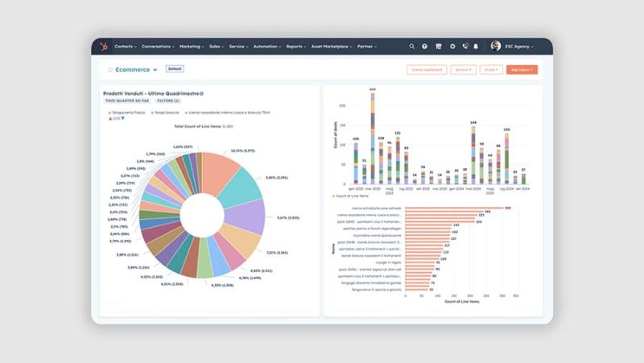Open the help question mark icon

tap(425, 47)
